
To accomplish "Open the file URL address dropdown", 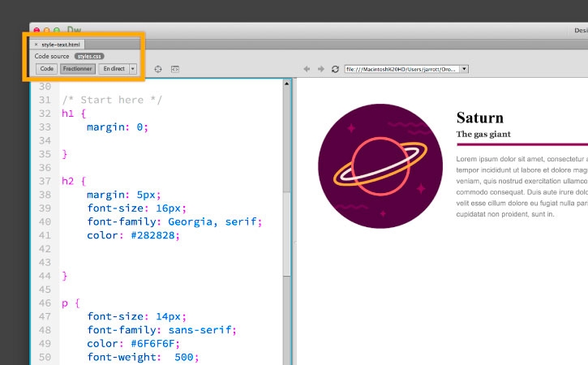I will tap(464, 69).
